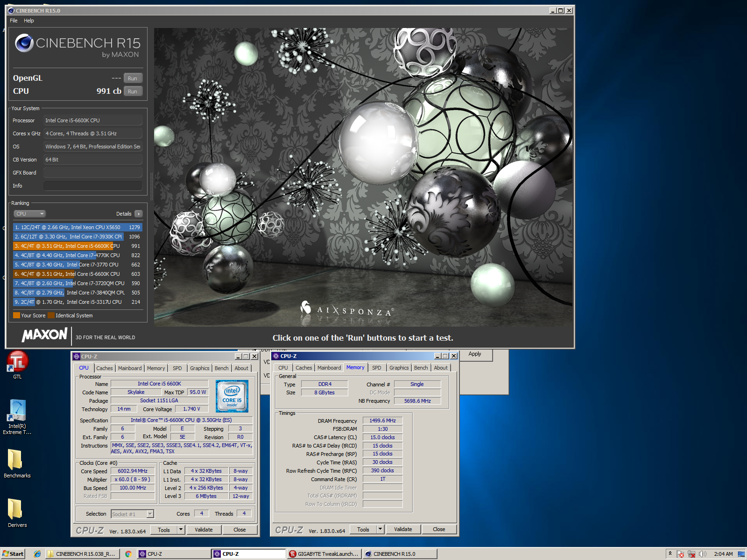The width and height of the screenshot is (747, 560).
Task: Run the OpenGL benchmark test
Action: [x=133, y=78]
